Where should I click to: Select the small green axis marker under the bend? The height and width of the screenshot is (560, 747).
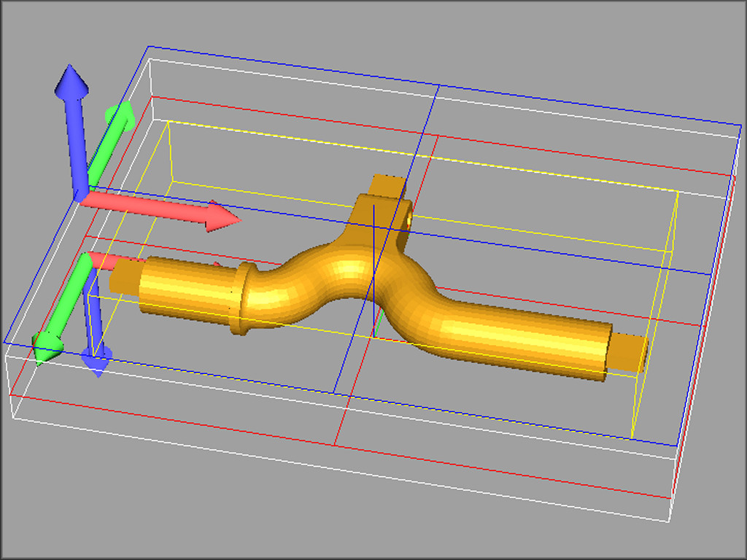(x=377, y=321)
